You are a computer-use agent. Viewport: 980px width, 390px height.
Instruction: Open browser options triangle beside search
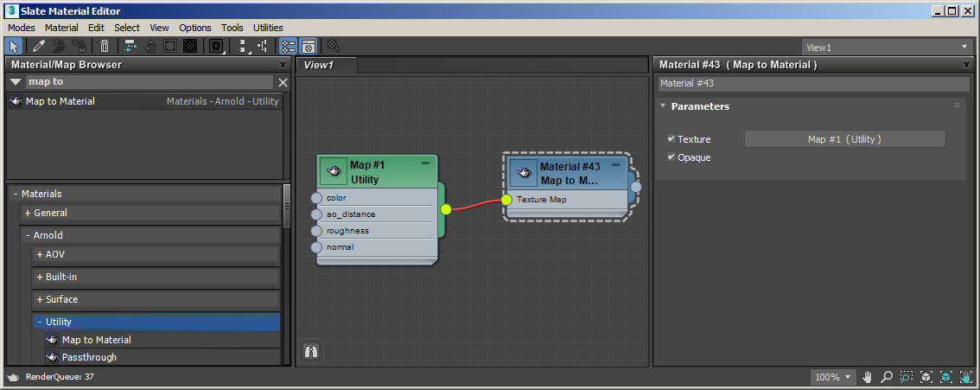15,81
